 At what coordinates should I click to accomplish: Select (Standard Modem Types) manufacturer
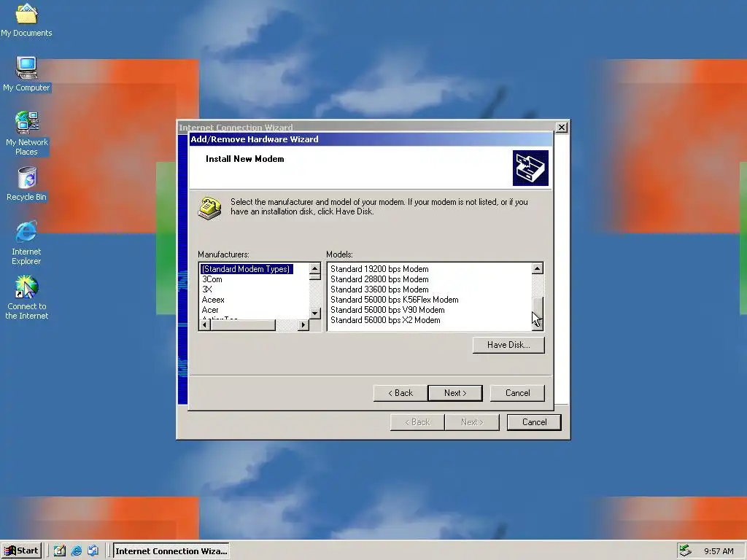point(246,269)
